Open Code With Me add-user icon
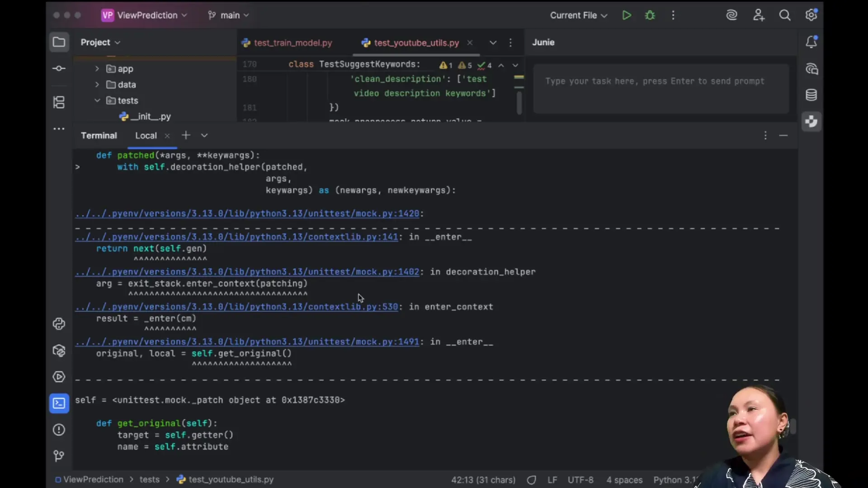 point(759,15)
